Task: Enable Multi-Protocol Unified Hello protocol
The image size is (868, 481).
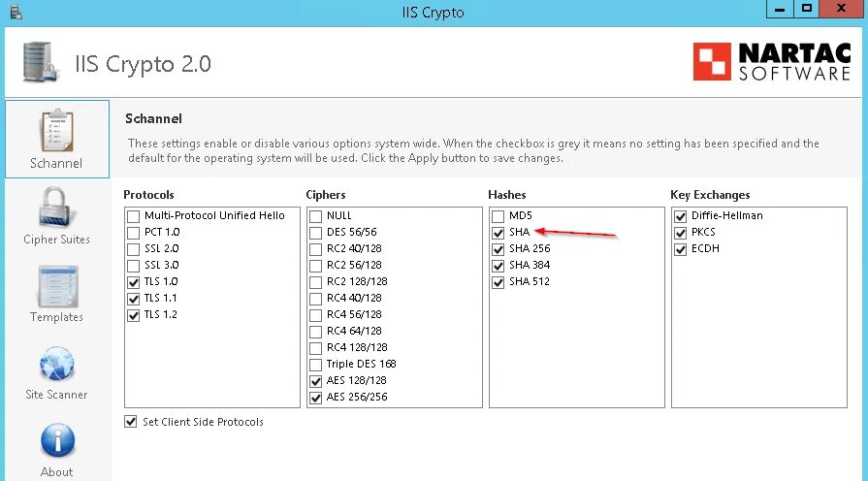Action: click(x=133, y=216)
